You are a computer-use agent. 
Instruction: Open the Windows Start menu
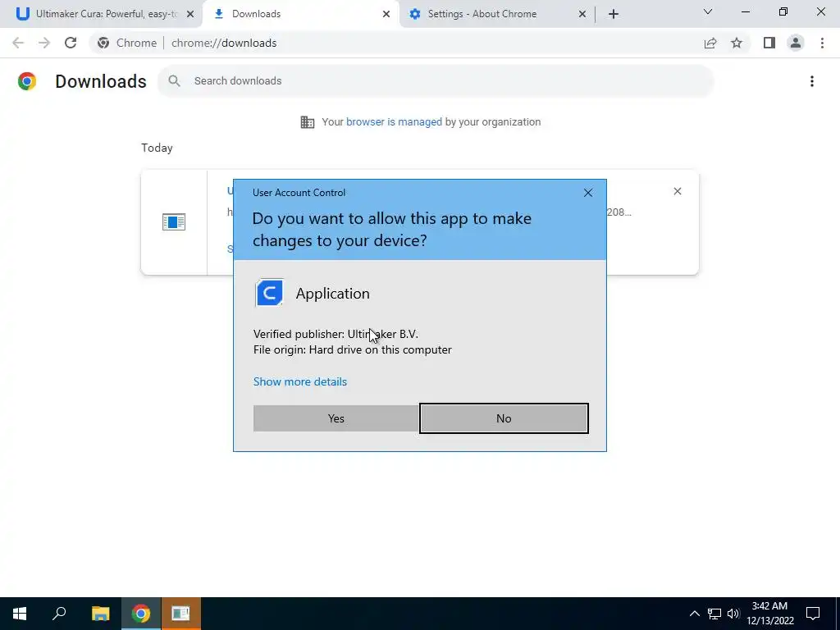[20, 614]
